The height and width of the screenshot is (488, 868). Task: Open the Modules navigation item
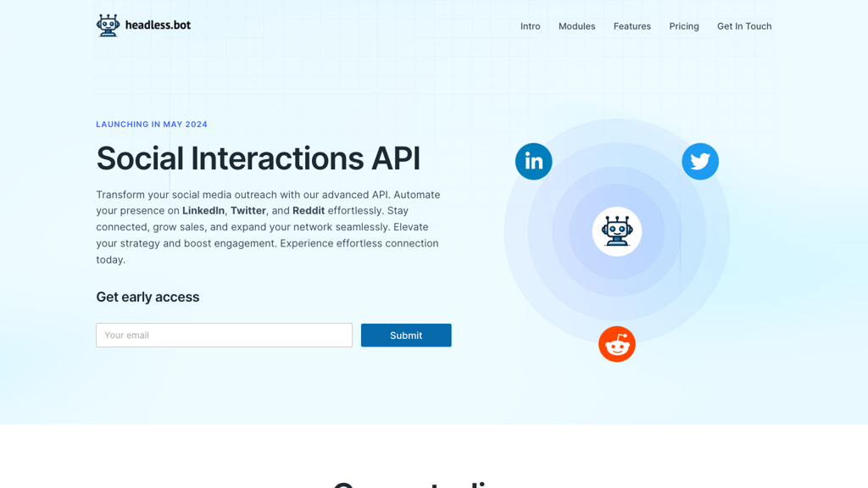tap(576, 26)
